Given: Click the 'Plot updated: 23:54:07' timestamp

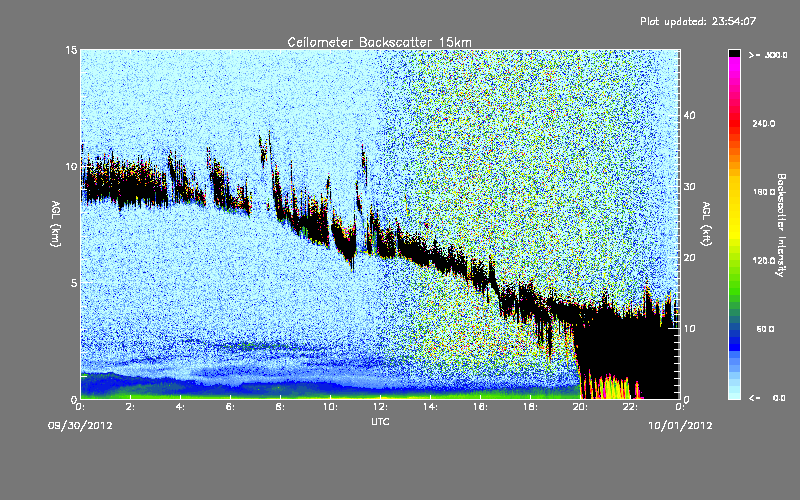Looking at the screenshot, I should (698, 21).
